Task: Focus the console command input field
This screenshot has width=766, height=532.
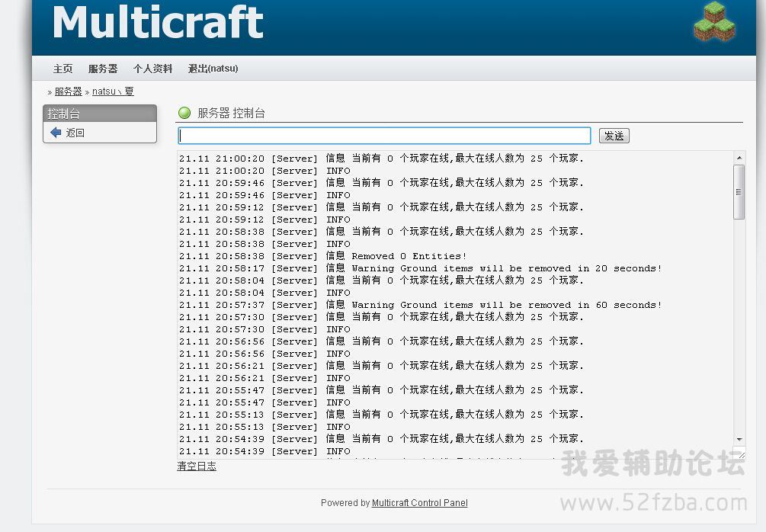Action: point(384,136)
